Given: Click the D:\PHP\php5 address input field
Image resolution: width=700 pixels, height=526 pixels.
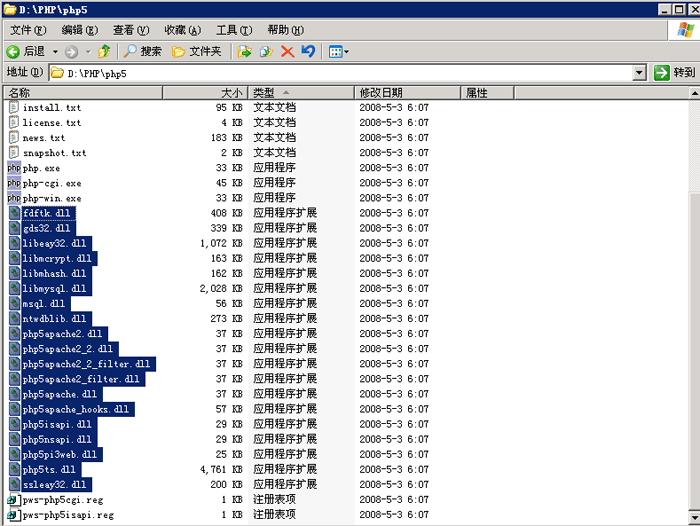Looking at the screenshot, I should 340,73.
